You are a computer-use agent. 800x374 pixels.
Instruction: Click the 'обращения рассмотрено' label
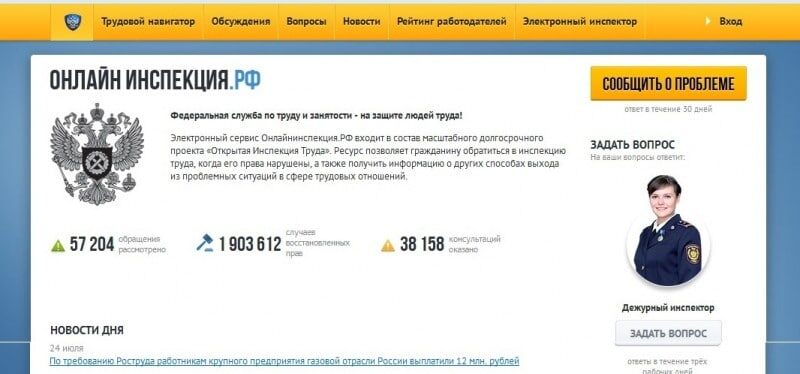142,244
